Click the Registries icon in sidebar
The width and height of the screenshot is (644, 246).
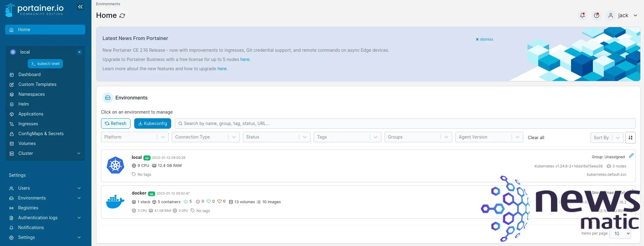coord(11,208)
